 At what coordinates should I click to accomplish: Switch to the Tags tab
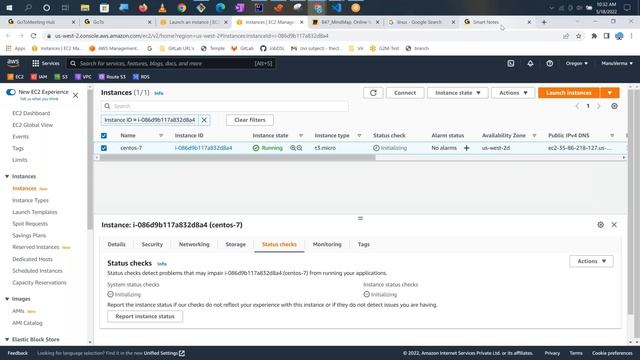click(x=363, y=244)
